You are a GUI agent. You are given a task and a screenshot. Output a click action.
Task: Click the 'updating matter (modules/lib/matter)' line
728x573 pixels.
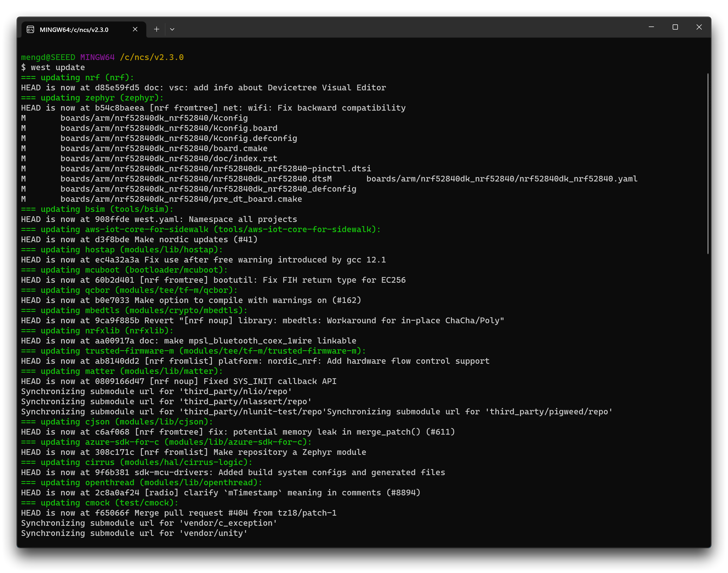[122, 371]
